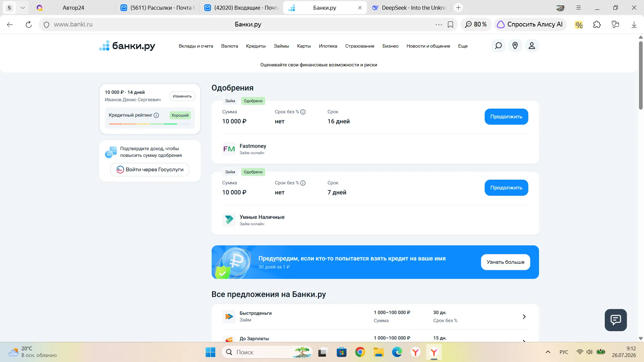Open the Еще menu
The width and height of the screenshot is (644, 362).
coord(463,46)
